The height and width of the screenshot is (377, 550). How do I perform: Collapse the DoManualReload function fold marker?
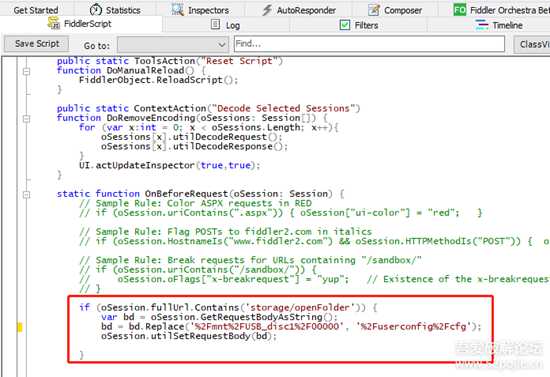(26, 71)
